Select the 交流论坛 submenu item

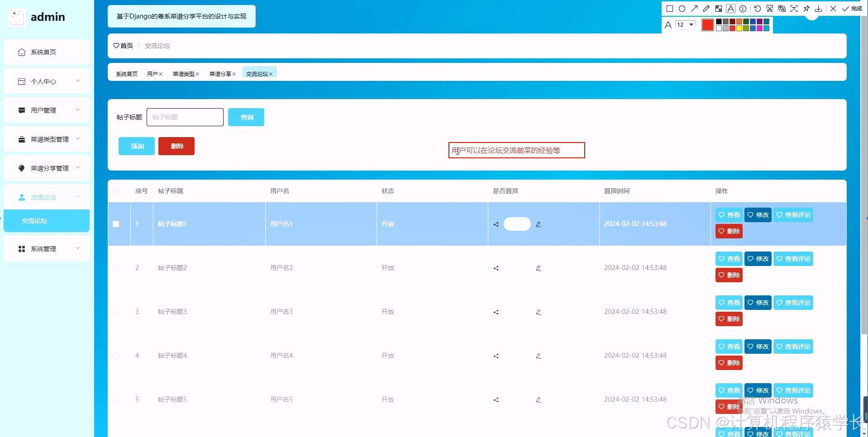point(47,221)
